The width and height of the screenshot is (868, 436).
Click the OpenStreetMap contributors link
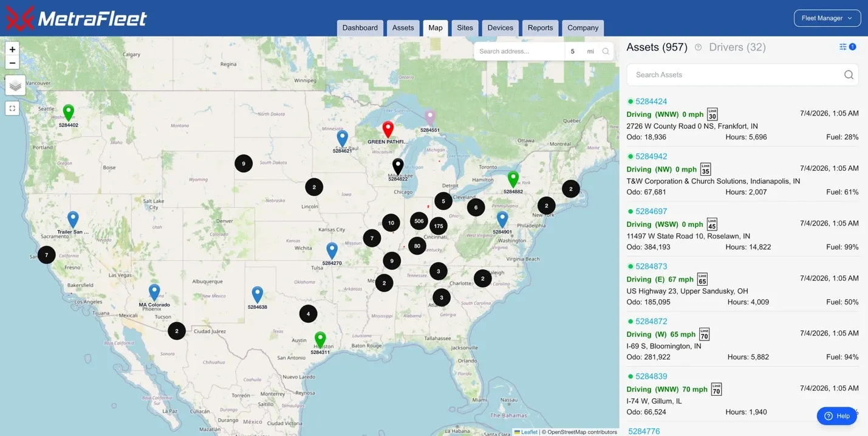tap(582, 432)
